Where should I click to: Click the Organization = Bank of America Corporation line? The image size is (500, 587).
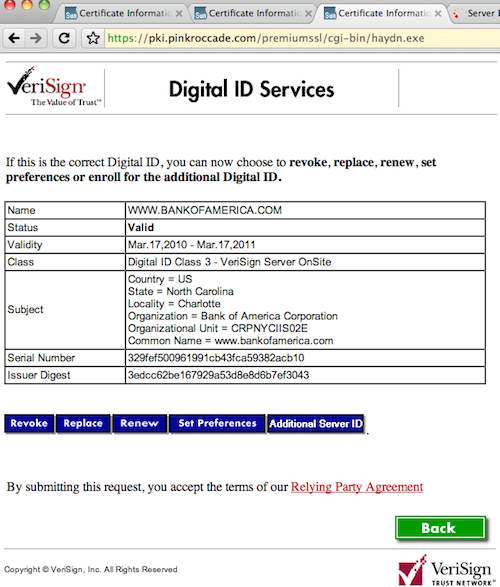(x=232, y=316)
